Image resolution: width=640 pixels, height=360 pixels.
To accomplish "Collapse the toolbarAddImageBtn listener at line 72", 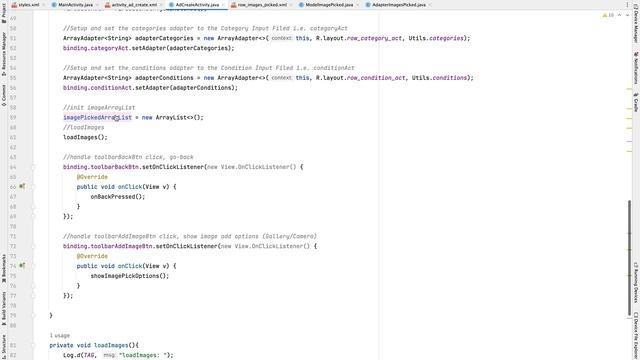I will pos(33,246).
